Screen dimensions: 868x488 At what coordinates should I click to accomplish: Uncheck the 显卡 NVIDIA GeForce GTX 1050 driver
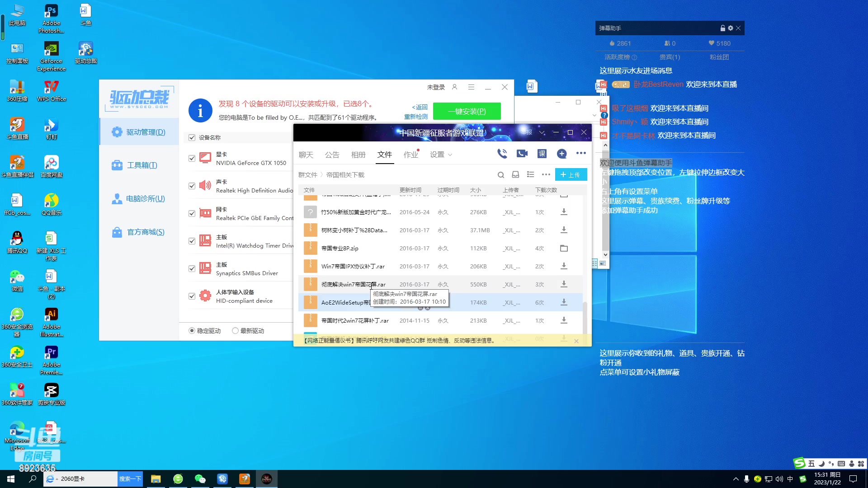[192, 158]
